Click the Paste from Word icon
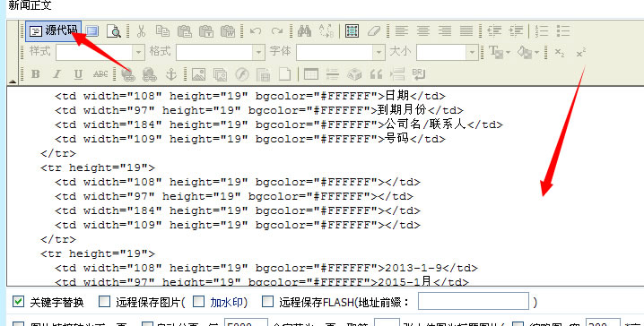The image size is (644, 326). coord(228,31)
